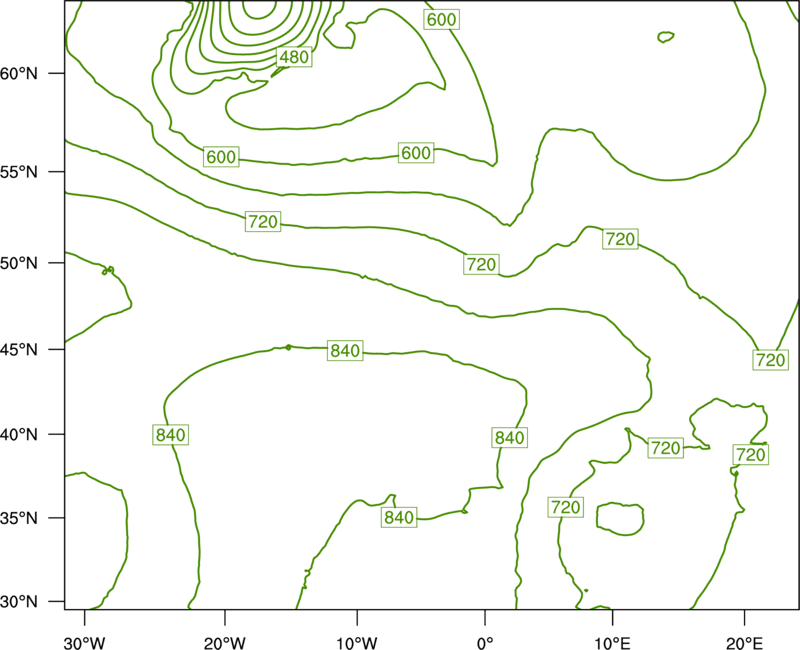Click the 840 contour label along 35°N
The width and height of the screenshot is (800, 650).
pos(399,517)
